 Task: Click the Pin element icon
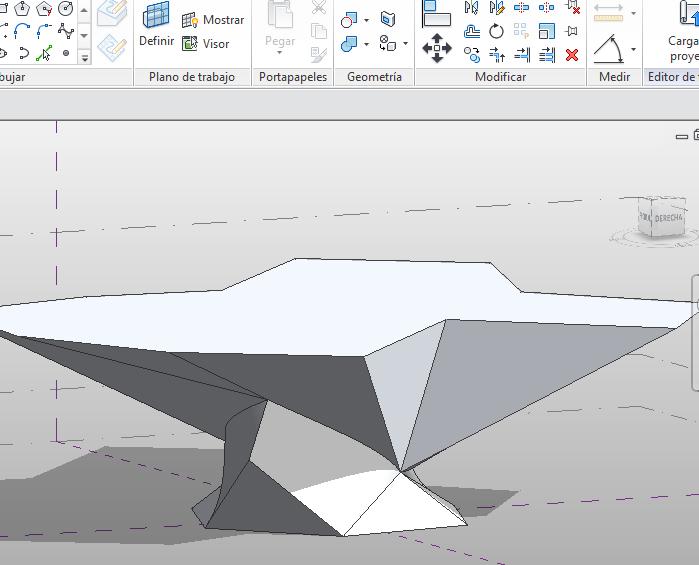(572, 32)
